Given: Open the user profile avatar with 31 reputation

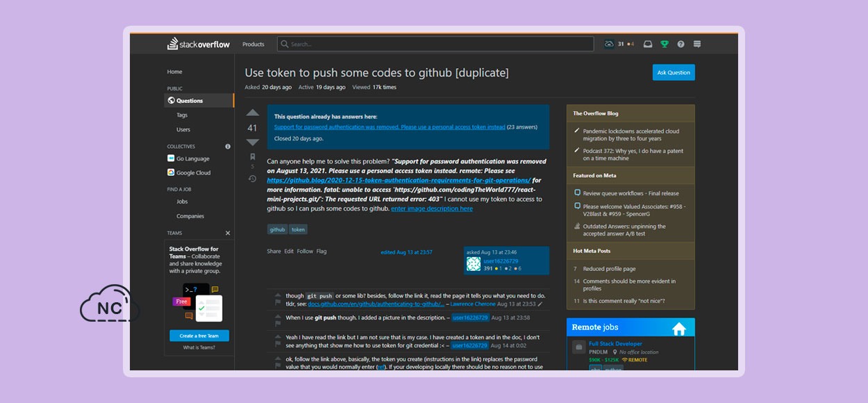Looking at the screenshot, I should [609, 44].
